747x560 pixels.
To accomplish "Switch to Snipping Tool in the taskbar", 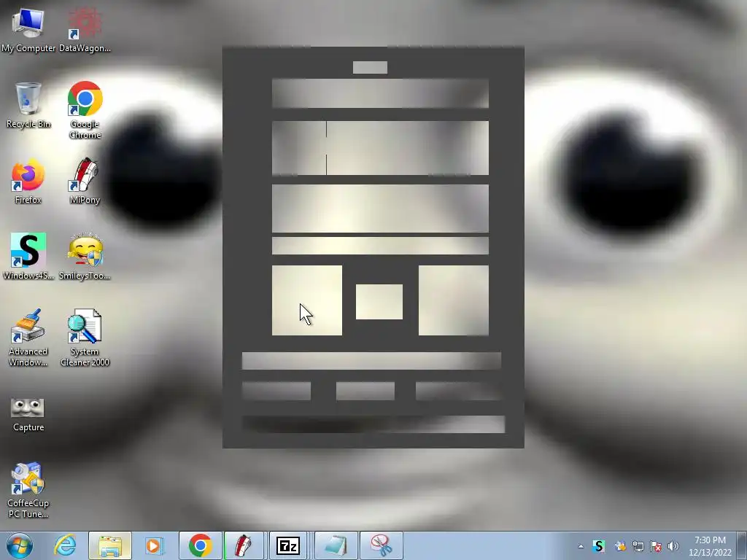I will (x=381, y=545).
